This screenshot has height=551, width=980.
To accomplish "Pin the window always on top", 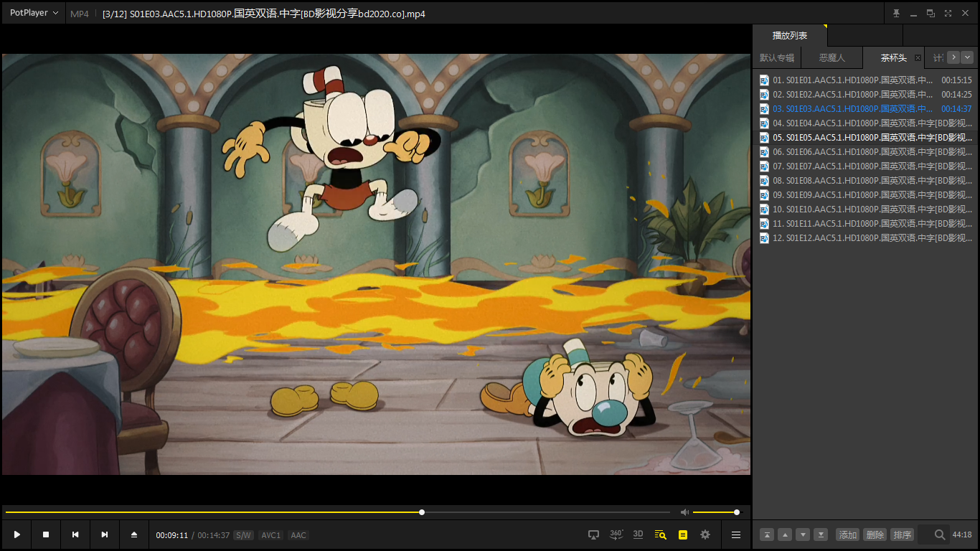I will coord(896,13).
